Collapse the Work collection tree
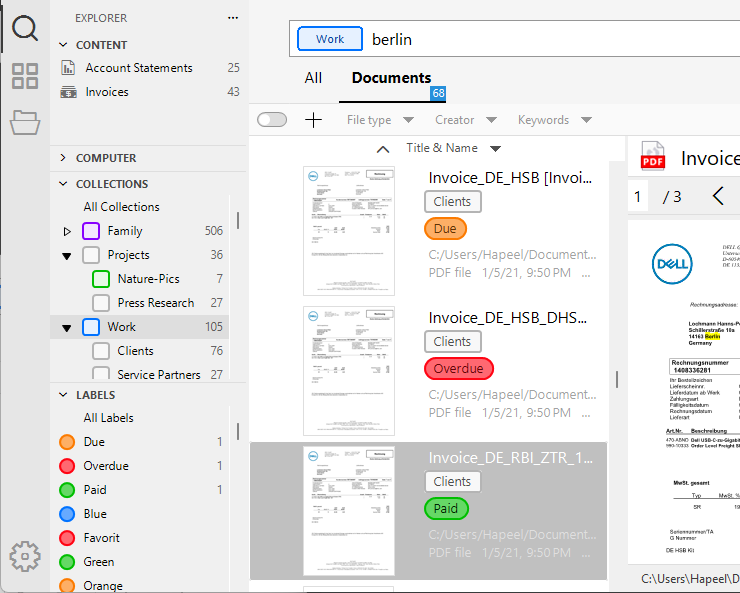740x593 pixels. click(x=67, y=328)
